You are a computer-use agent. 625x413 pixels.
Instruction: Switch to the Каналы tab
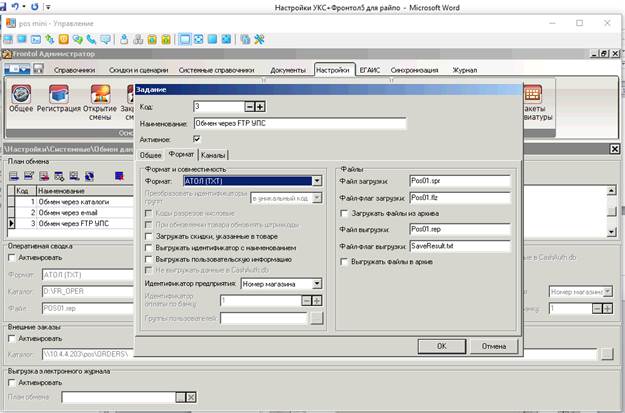click(x=213, y=155)
